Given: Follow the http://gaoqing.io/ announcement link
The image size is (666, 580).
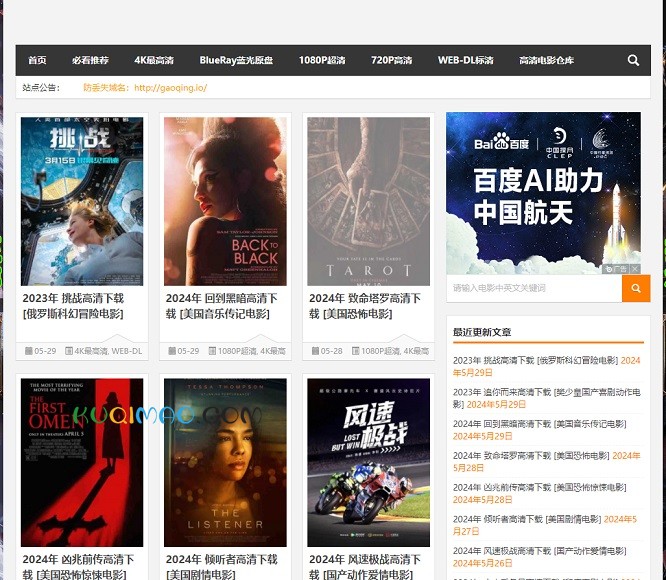Looking at the screenshot, I should tap(170, 88).
